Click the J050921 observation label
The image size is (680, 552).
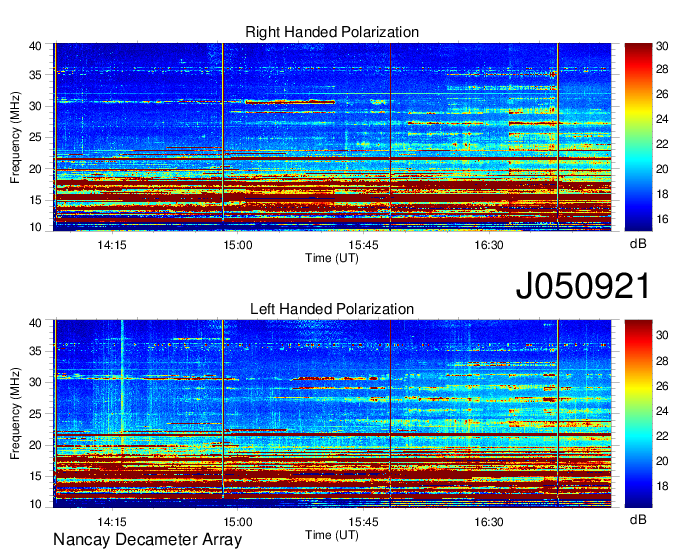(x=583, y=286)
